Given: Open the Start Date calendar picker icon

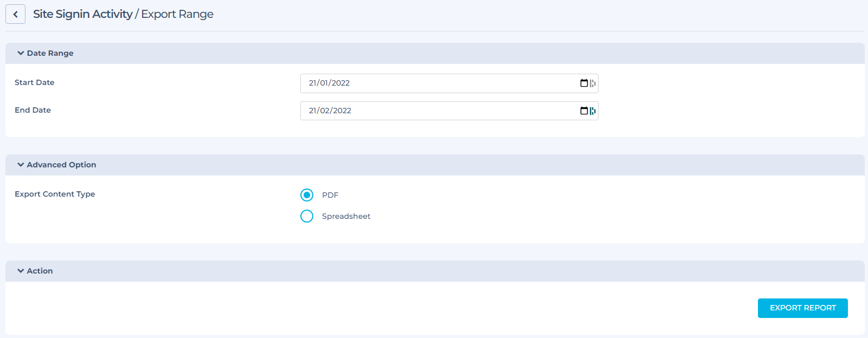Looking at the screenshot, I should pos(584,83).
